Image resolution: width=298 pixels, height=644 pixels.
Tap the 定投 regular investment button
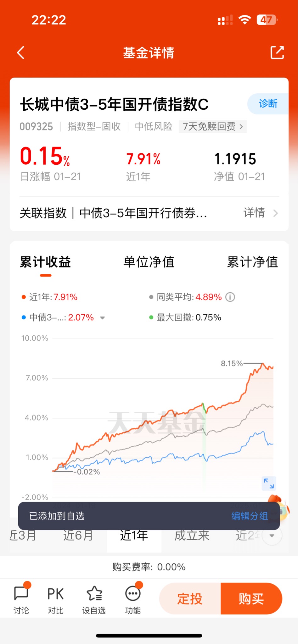coord(190,599)
